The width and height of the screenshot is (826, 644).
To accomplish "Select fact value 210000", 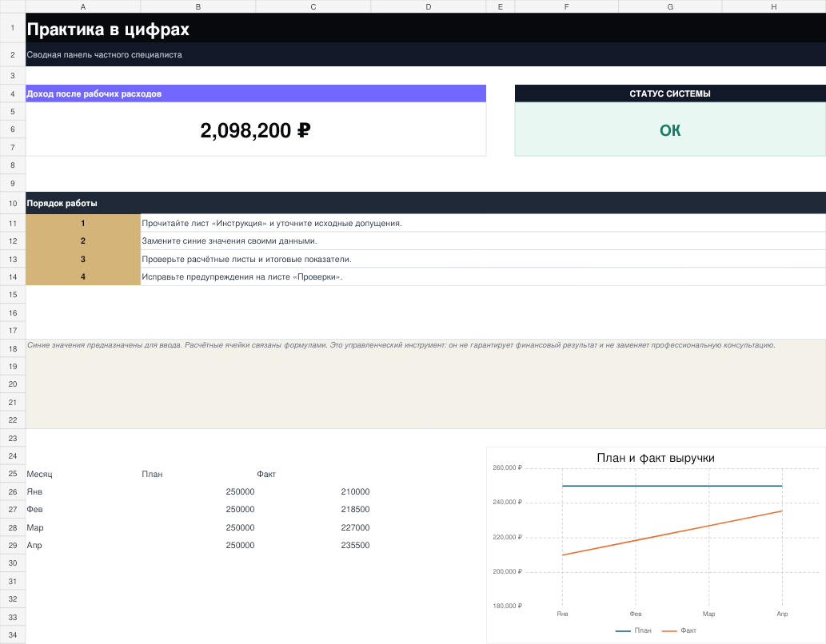I will pos(313,492).
